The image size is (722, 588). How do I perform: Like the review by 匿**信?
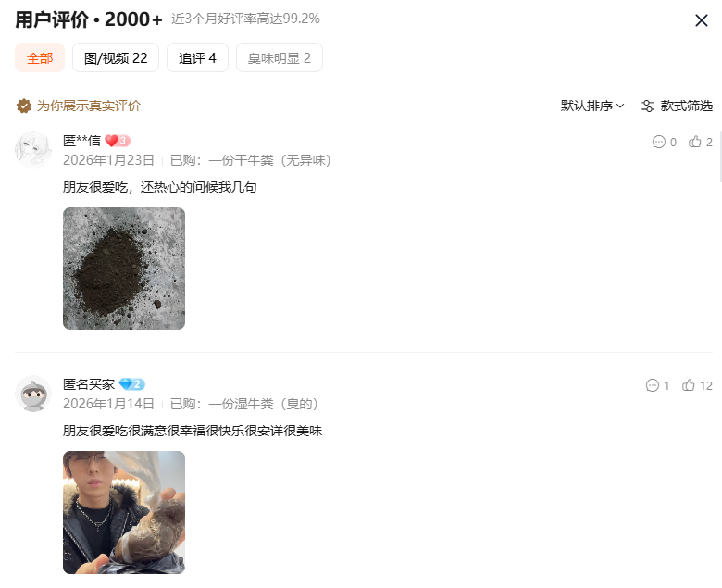click(x=700, y=142)
